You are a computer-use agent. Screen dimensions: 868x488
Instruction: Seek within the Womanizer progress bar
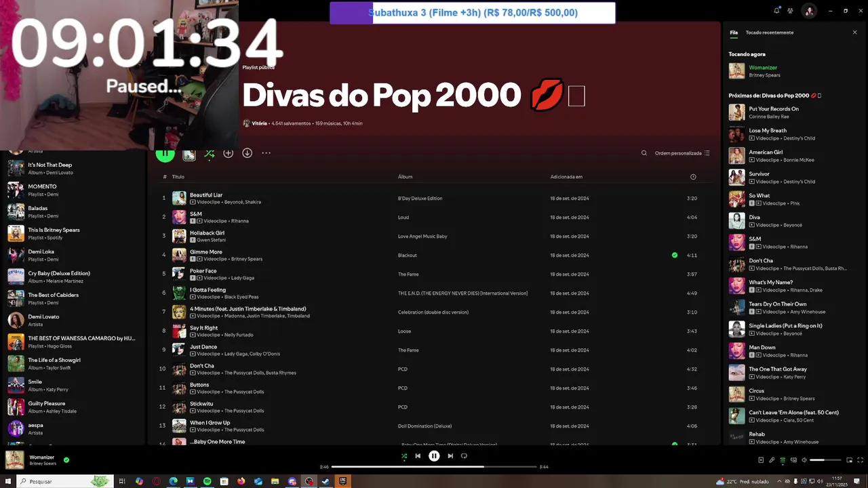(x=433, y=466)
